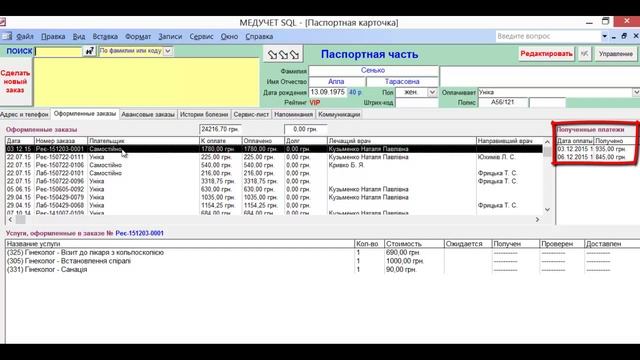This screenshot has width=640, height=360.
Task: Switch to the Оформленные заказы tab
Action: pos(85,114)
